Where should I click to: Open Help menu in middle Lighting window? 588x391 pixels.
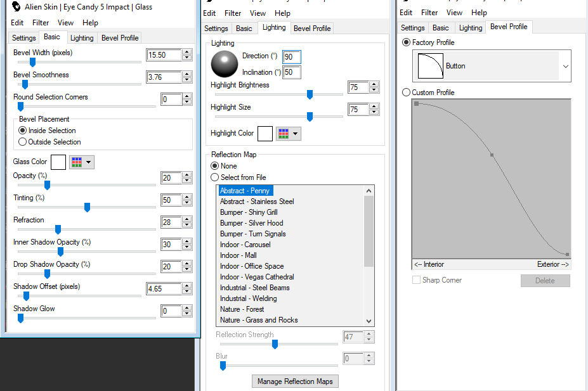tap(282, 13)
